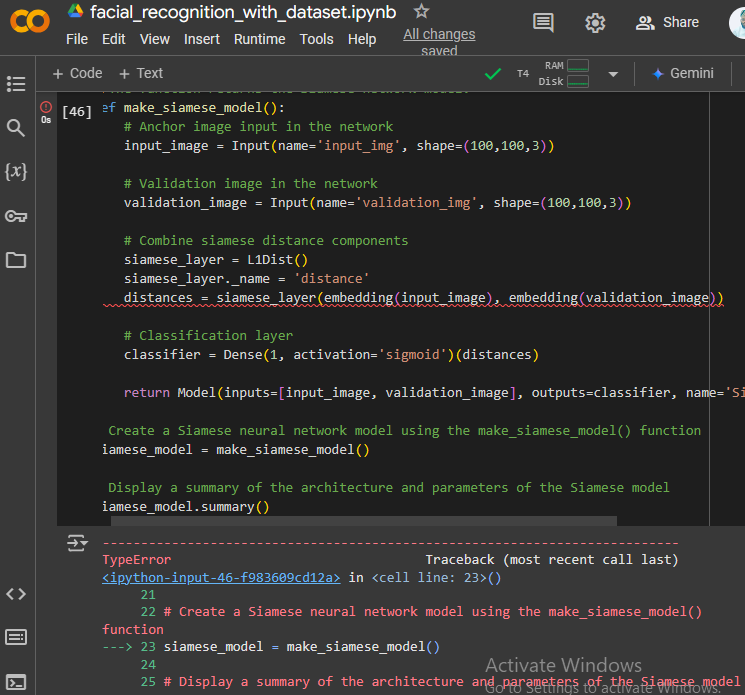Open the Colab home logo
Image resolution: width=745 pixels, height=695 pixels.
29,21
